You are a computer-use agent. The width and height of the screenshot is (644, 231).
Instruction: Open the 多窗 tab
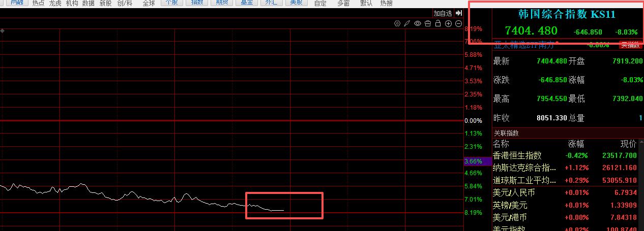click(x=343, y=3)
